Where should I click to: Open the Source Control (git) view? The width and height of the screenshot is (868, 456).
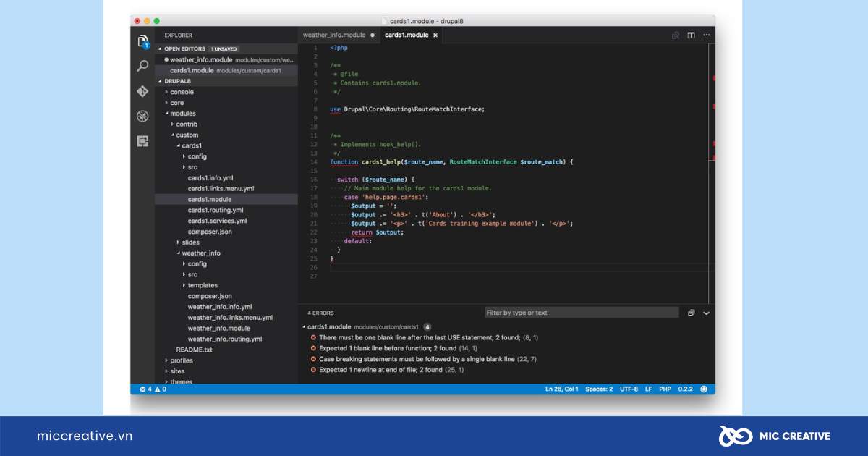[142, 91]
